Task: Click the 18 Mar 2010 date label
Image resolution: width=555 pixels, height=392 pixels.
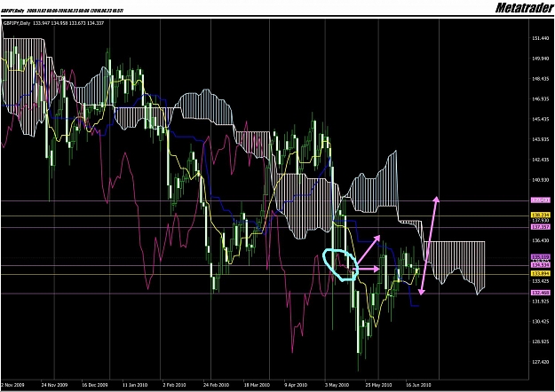Action: coord(257,385)
